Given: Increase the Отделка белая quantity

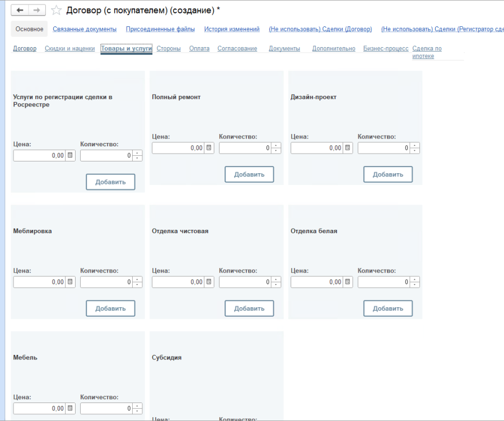Looking at the screenshot, I should click(x=415, y=279).
